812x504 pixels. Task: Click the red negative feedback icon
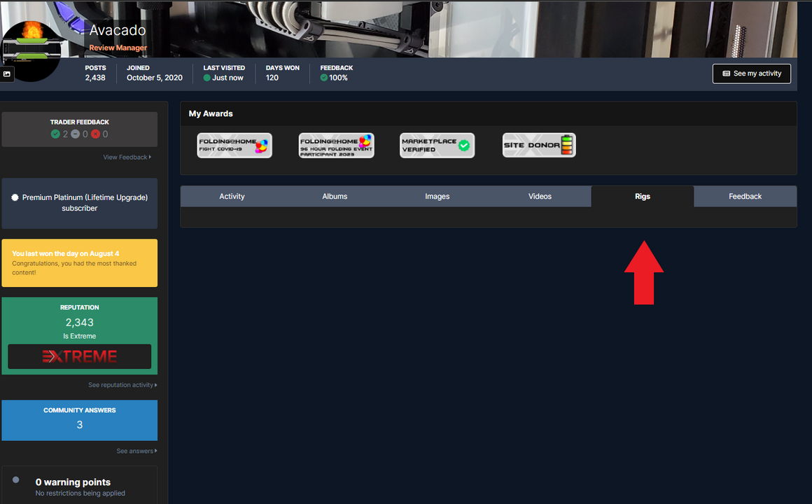[95, 134]
